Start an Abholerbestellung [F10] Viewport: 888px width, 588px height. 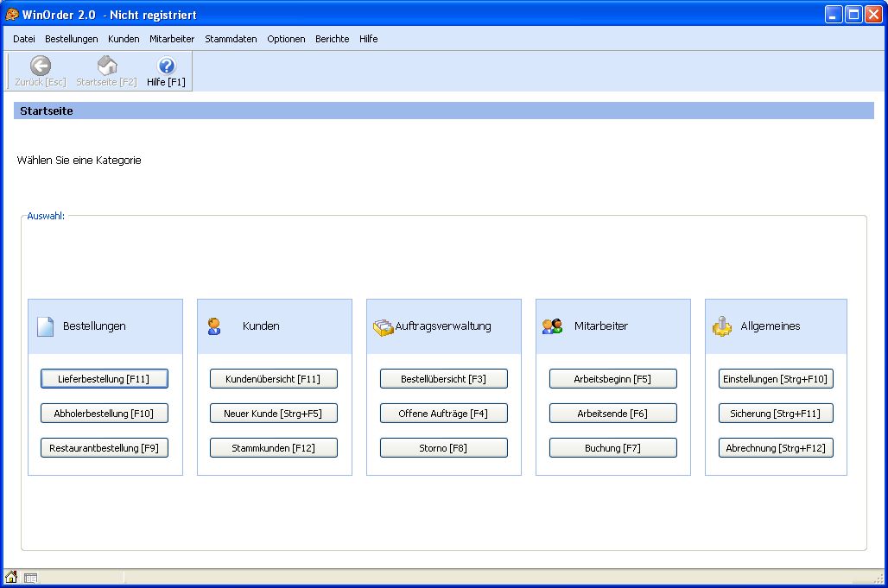(105, 413)
